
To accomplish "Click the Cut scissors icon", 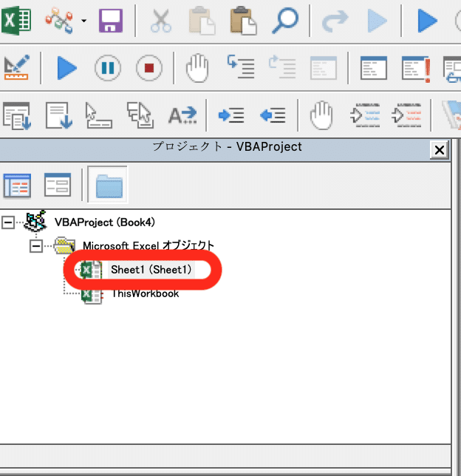I will point(161,21).
